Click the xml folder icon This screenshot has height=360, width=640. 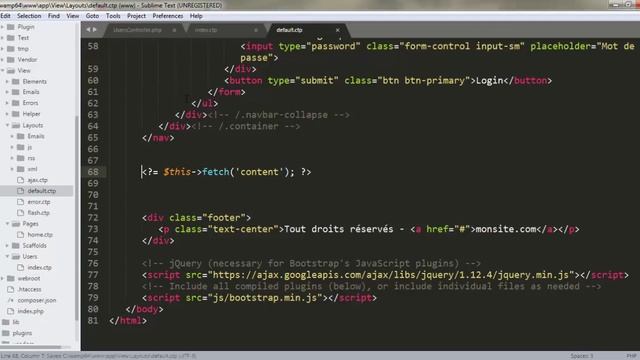pos(20,169)
